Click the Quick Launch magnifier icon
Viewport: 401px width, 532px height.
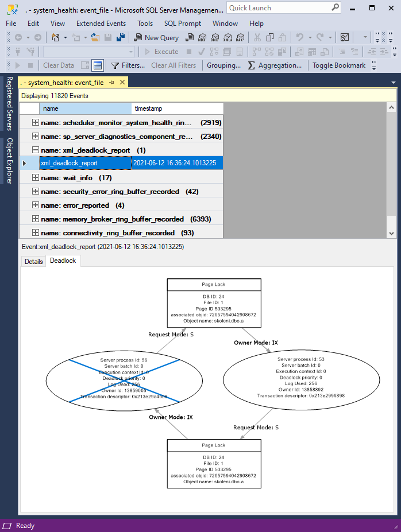point(335,7)
